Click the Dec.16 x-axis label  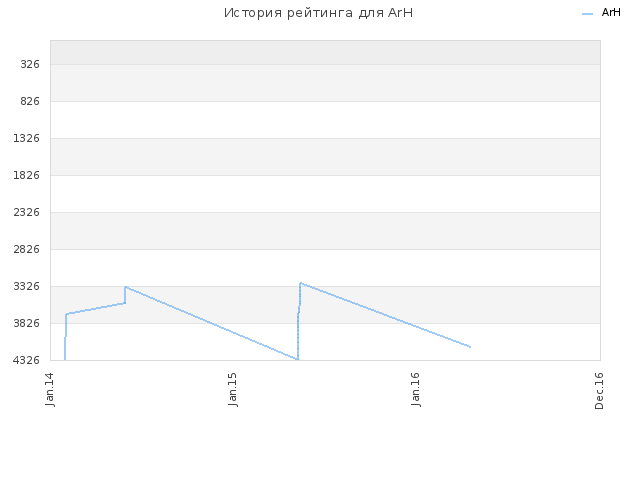[599, 391]
